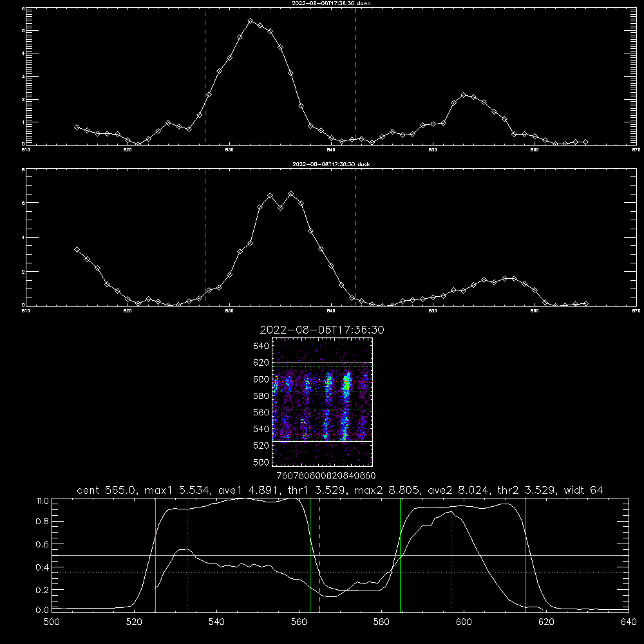Viewport: 644px width, 644px height.
Task: Click the '0.6' y-axis label of bottom plot
Action: click(x=43, y=545)
